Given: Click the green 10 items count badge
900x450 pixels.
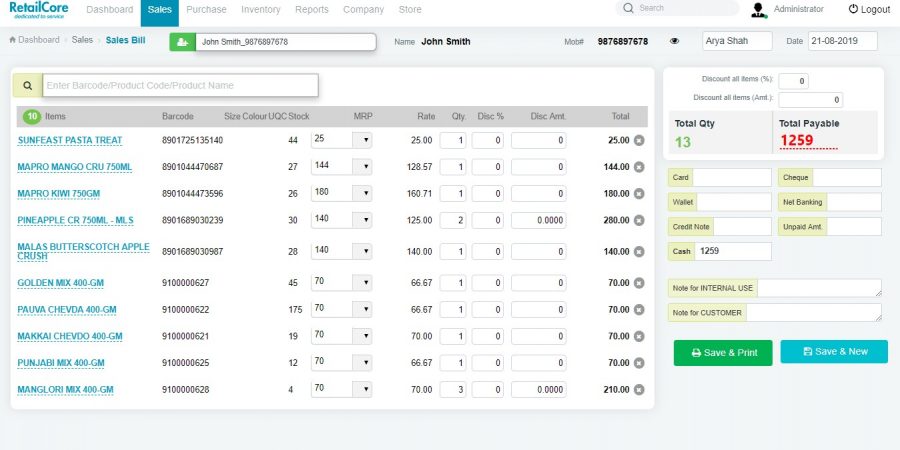Looking at the screenshot, I should click(32, 117).
